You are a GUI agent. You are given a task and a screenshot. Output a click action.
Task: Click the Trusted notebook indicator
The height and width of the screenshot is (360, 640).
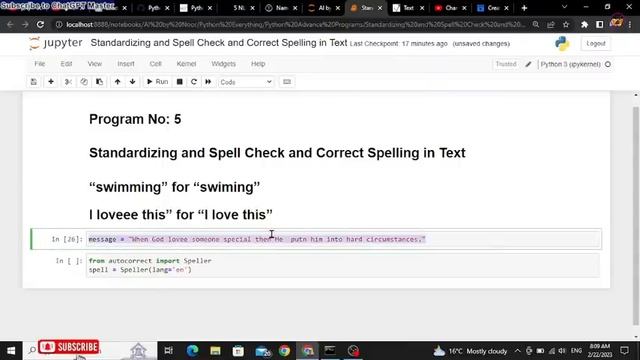click(506, 64)
